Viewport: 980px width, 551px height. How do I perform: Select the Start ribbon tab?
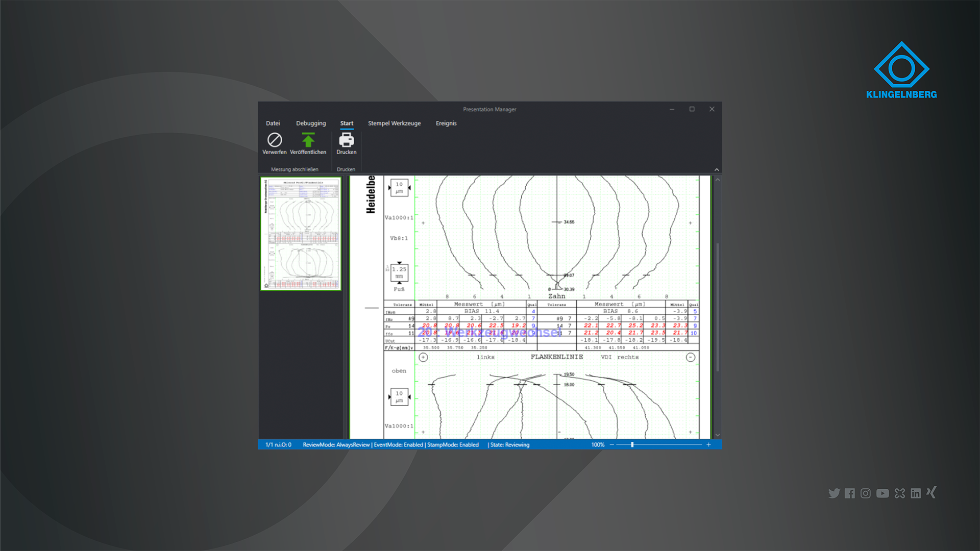347,123
